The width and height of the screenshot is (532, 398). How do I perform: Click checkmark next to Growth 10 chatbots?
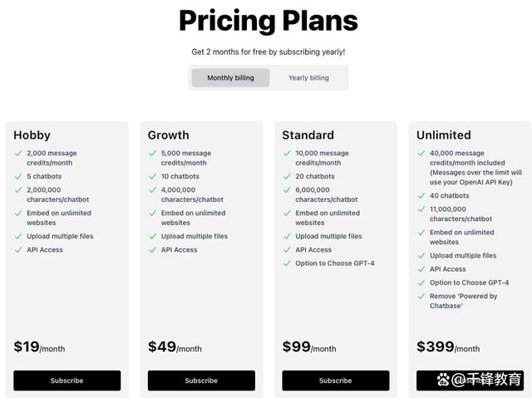(153, 176)
